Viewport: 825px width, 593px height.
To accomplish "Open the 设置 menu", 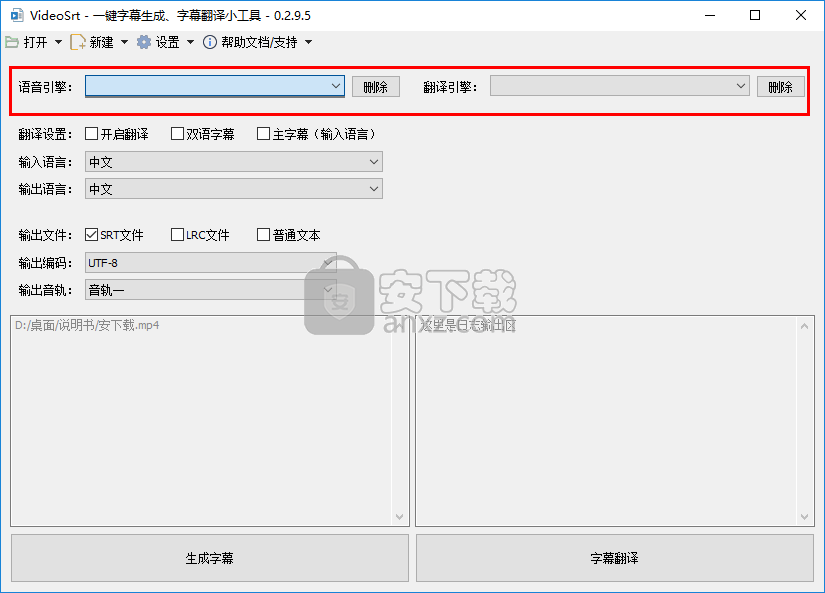I will click(x=168, y=42).
